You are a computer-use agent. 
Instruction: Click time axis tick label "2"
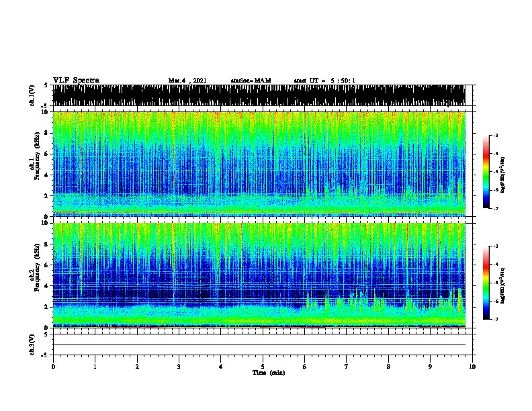137,367
